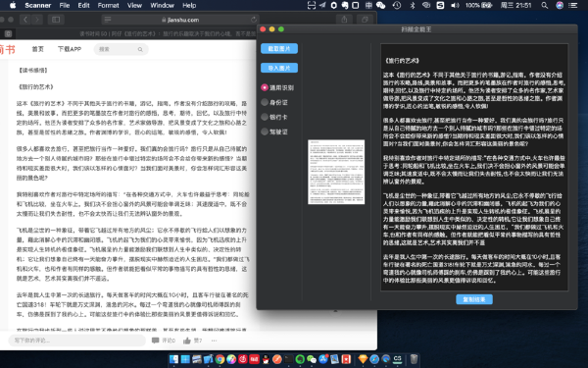Click the Sogou input method icon
Image resolution: width=588 pixels, height=368 pixels.
[441, 5]
